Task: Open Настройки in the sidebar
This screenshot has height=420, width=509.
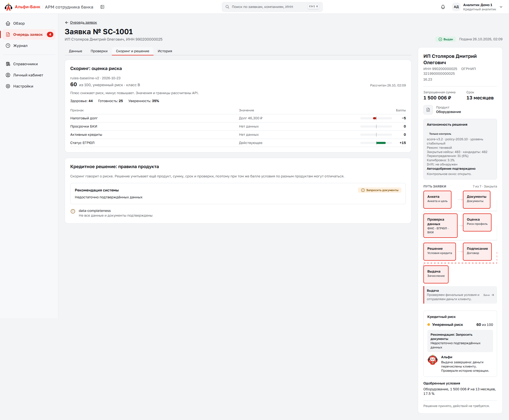Action: tap(29, 86)
